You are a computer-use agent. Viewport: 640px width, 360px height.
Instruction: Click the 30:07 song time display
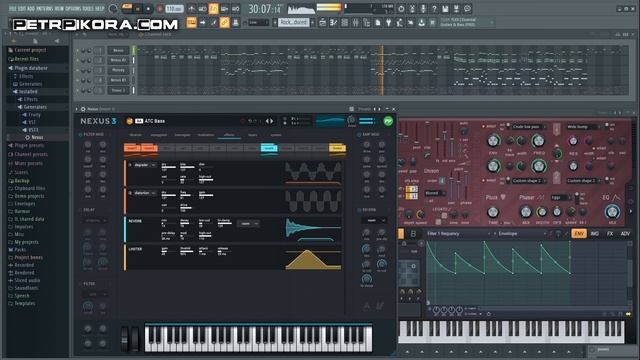pyautogui.click(x=265, y=9)
